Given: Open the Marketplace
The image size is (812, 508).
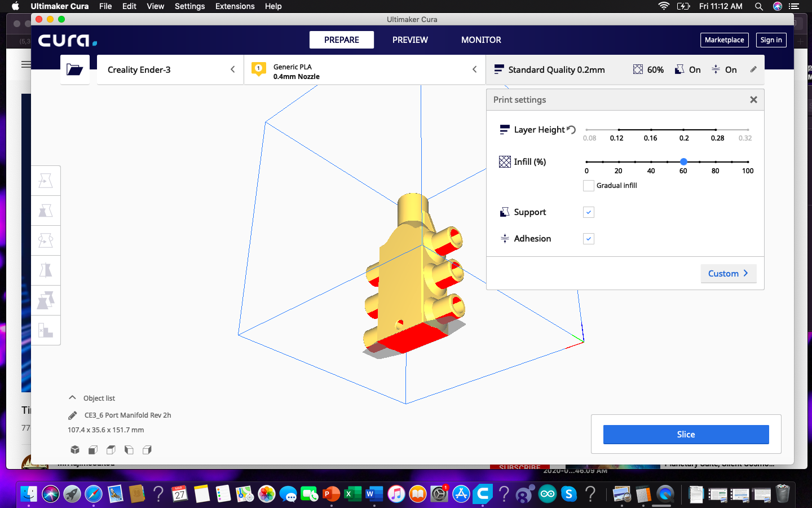Looking at the screenshot, I should tap(724, 40).
